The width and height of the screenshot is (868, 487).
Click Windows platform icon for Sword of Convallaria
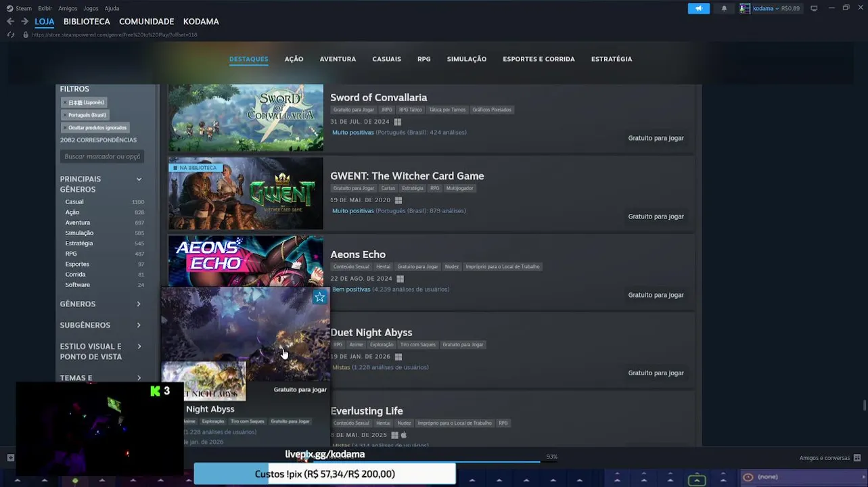tap(398, 122)
